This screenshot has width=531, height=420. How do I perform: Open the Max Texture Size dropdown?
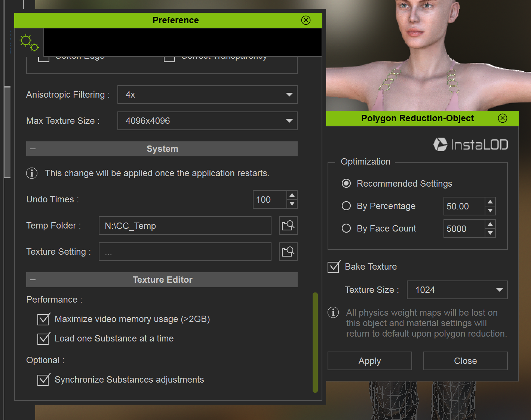click(208, 121)
